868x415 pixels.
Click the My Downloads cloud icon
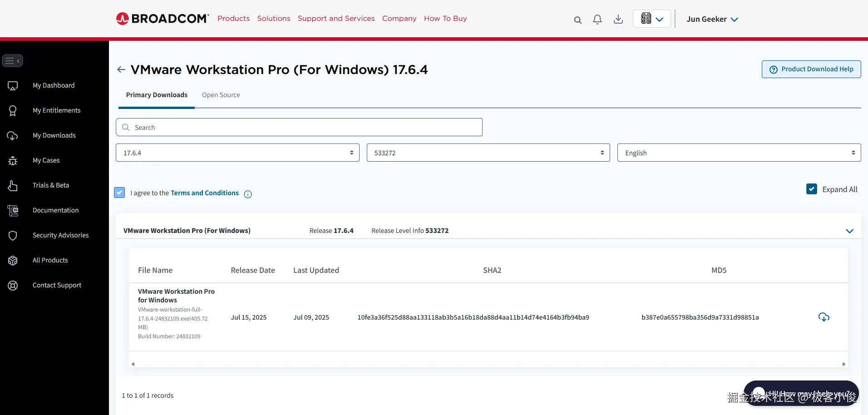pos(13,135)
